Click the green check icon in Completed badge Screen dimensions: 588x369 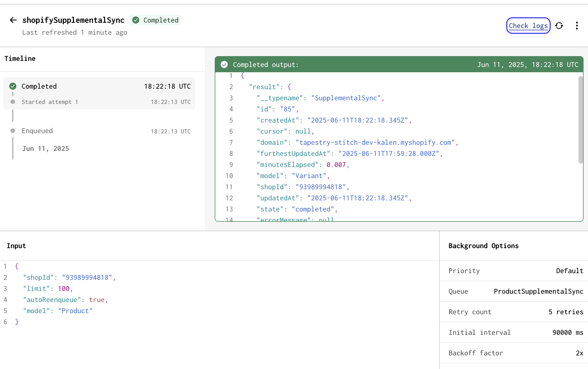(136, 20)
